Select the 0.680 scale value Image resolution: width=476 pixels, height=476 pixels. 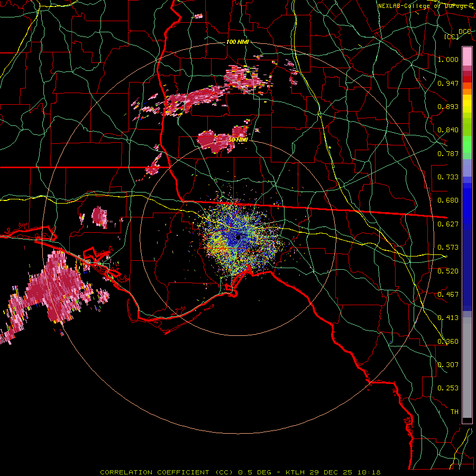tap(448, 200)
